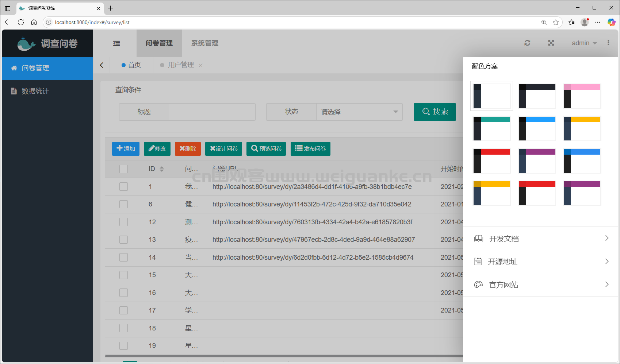Click the 搜索 search button
Viewport: 620px width, 364px height.
pyautogui.click(x=435, y=112)
